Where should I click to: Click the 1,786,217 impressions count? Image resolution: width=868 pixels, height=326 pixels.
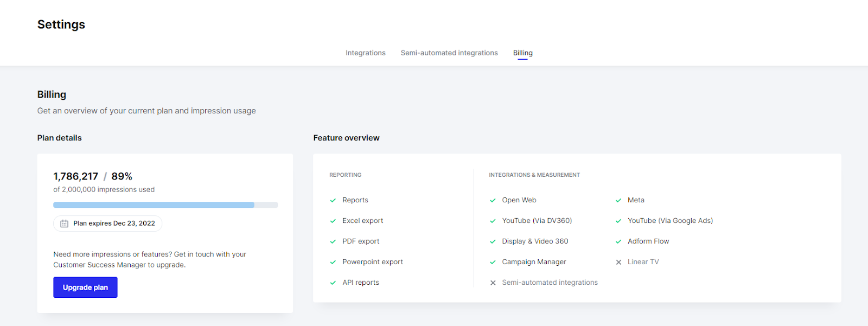point(76,176)
